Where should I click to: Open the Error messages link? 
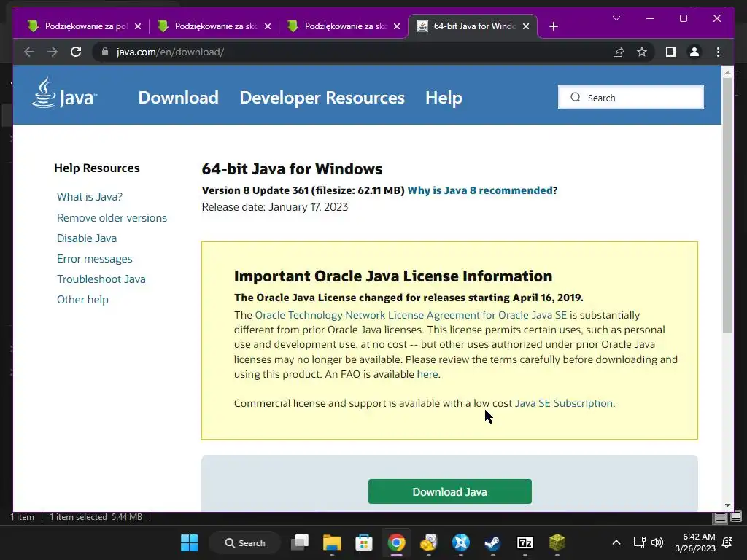pyautogui.click(x=94, y=259)
